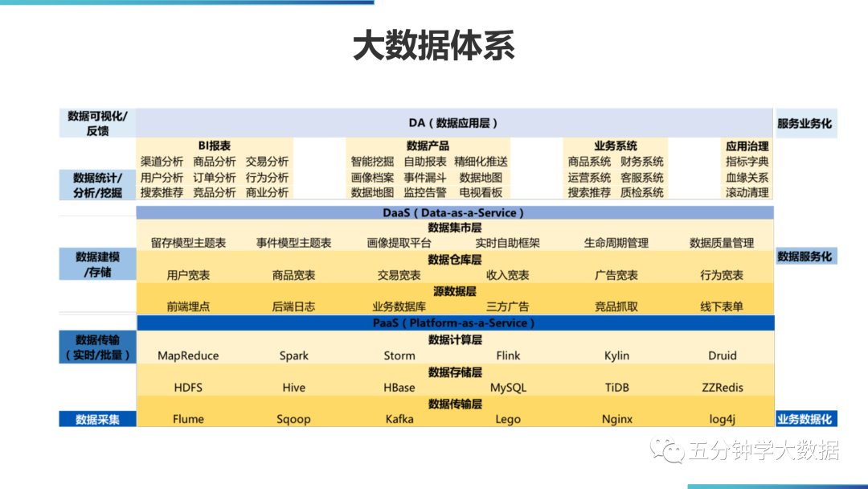Viewport: 868px width, 489px height.
Task: Click the PaaS (Platform-as-a-Service) header bar
Action: pyautogui.click(x=454, y=323)
